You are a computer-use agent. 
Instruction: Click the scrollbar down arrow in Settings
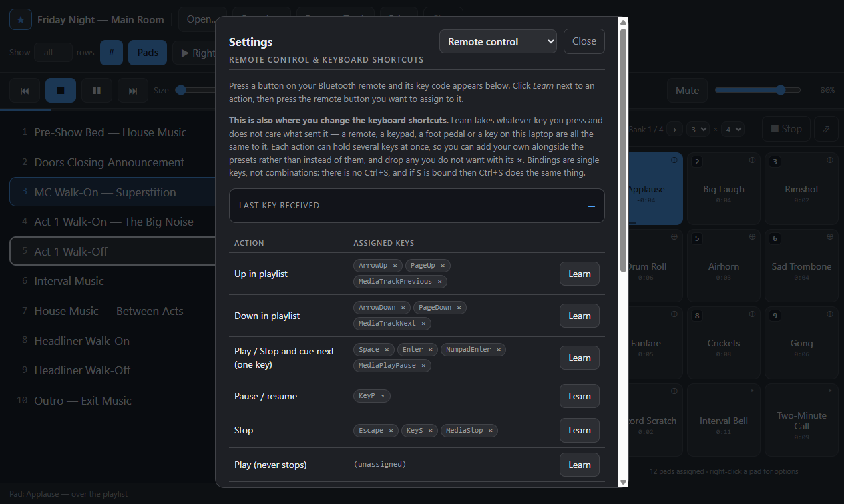click(x=624, y=482)
